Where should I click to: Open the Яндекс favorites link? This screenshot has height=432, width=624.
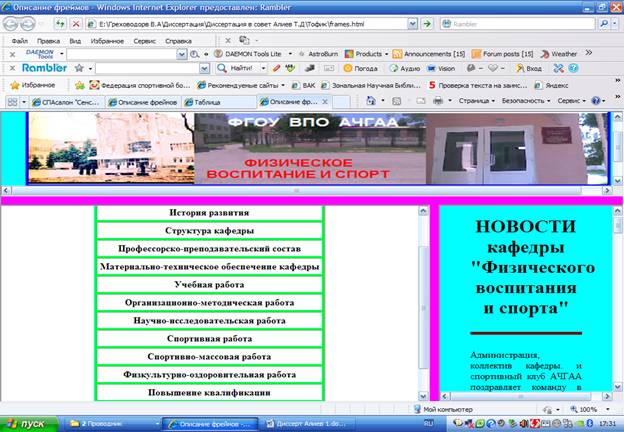(551, 85)
